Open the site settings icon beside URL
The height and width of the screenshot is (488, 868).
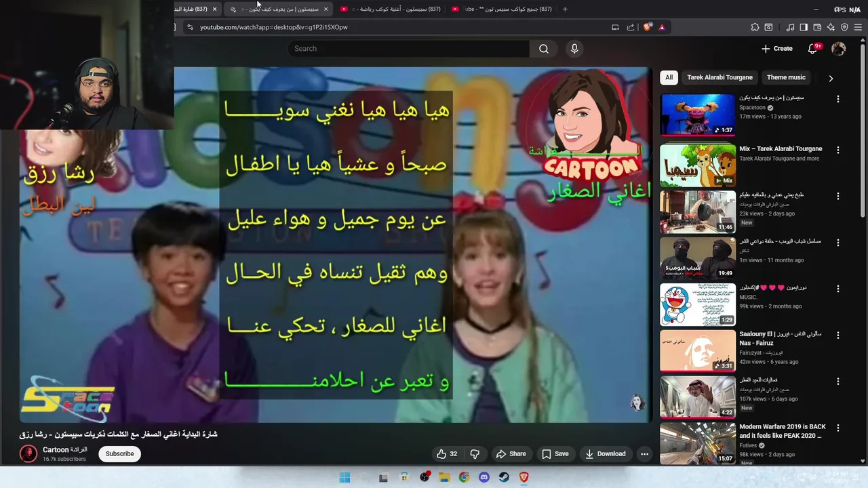(x=190, y=27)
